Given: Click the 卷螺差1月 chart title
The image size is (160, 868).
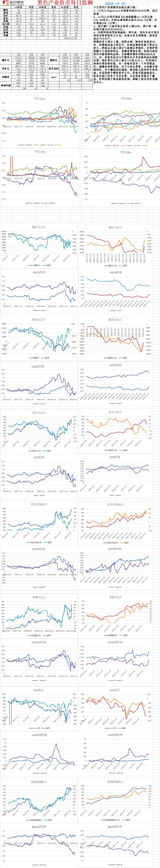Looking at the screenshot, I should [x=39, y=597].
